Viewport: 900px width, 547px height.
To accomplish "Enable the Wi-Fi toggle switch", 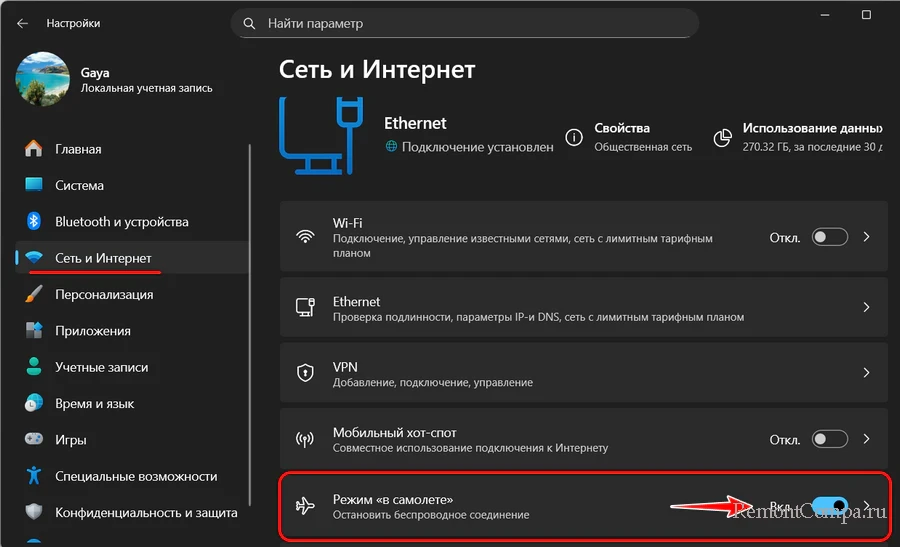I will [830, 237].
